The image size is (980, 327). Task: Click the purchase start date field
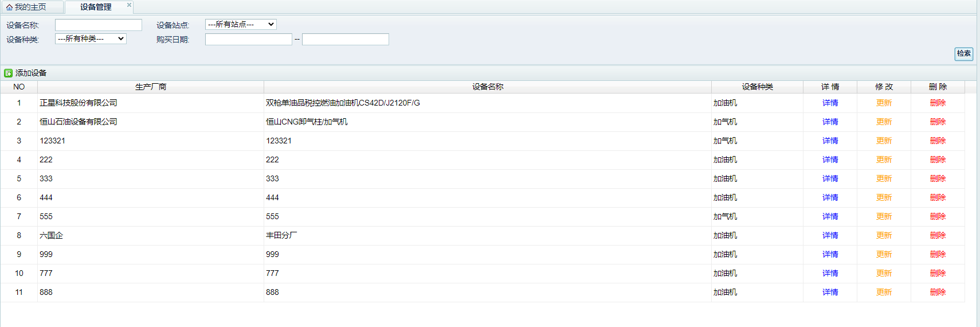(x=249, y=40)
